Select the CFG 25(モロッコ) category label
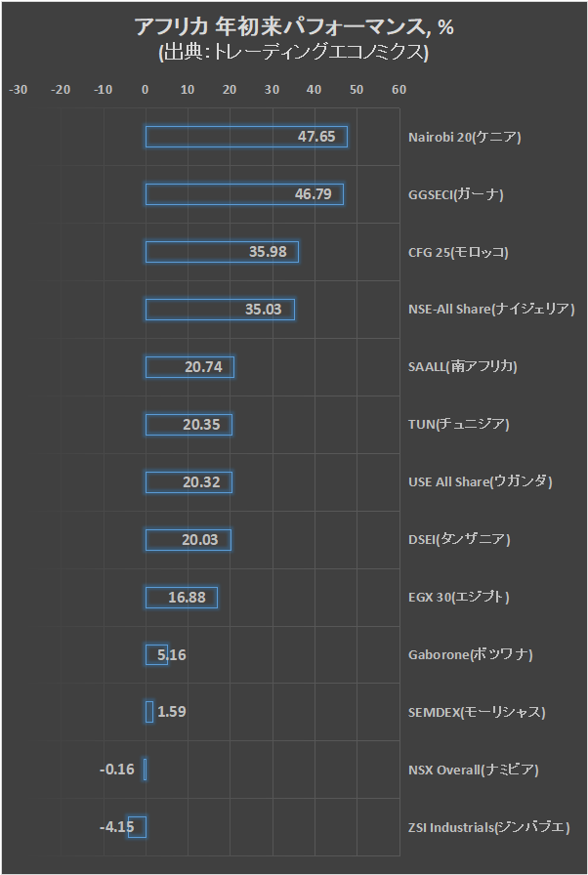 tap(458, 252)
